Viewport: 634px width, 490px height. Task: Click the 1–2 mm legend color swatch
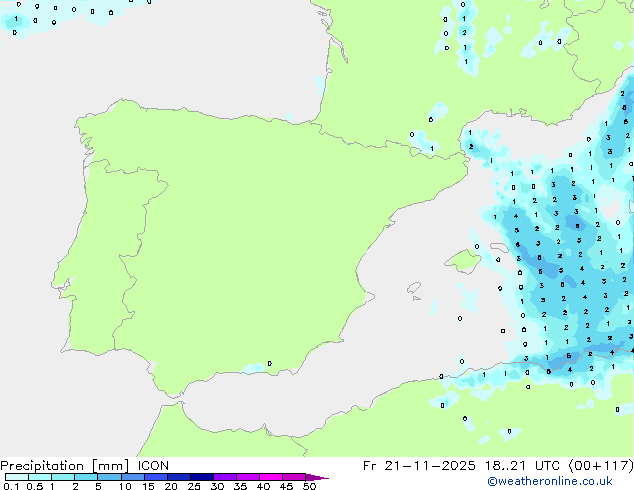63,477
